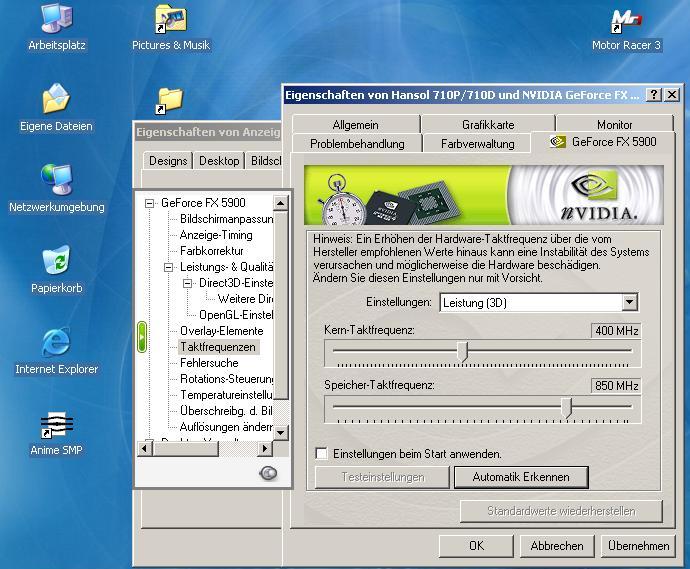Select Rotations-Steuerung in the tree
The height and width of the screenshot is (569, 690).
(x=226, y=379)
